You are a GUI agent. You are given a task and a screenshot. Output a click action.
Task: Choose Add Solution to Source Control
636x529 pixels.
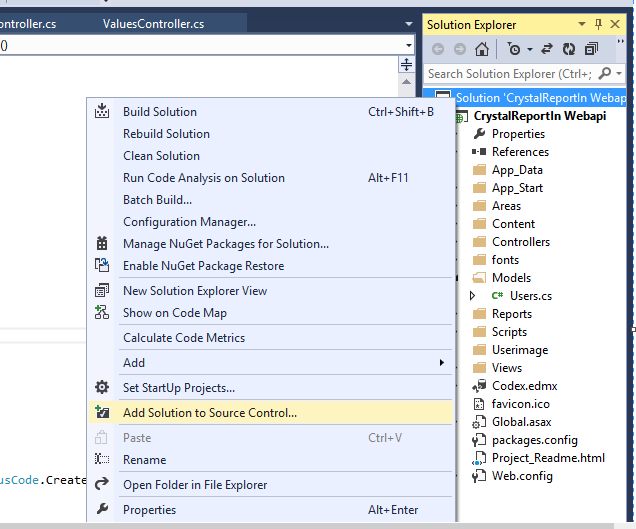click(209, 412)
